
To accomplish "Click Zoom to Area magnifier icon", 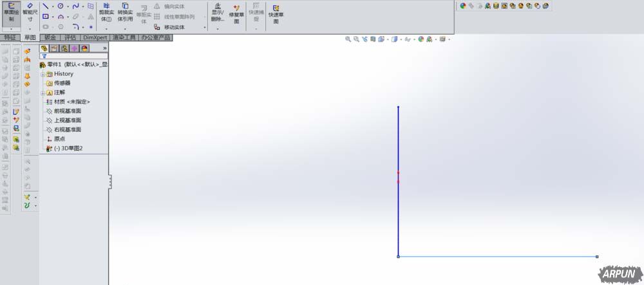I will [x=356, y=39].
